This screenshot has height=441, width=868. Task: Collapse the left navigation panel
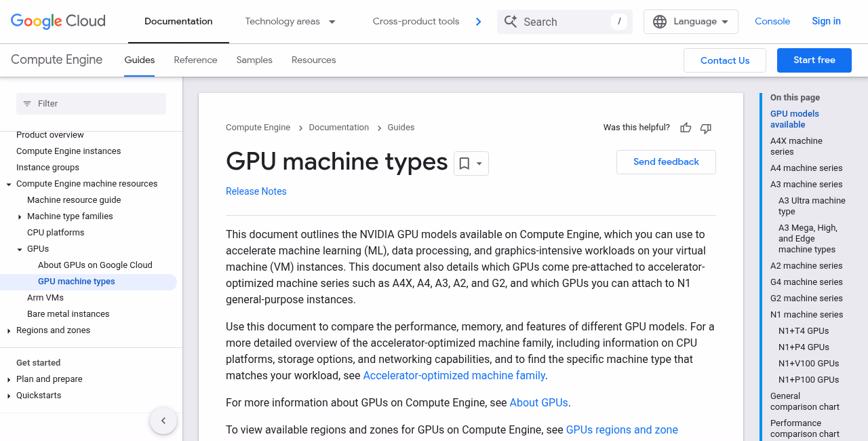pos(163,421)
